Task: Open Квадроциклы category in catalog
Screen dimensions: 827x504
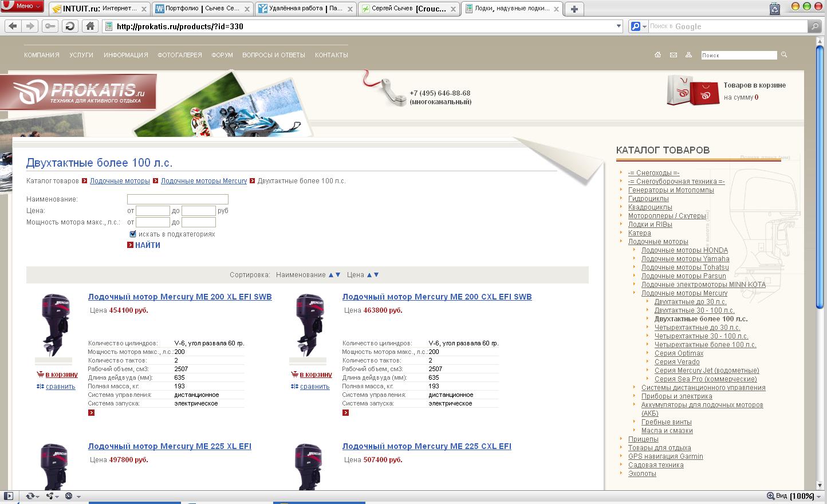Action: click(650, 207)
